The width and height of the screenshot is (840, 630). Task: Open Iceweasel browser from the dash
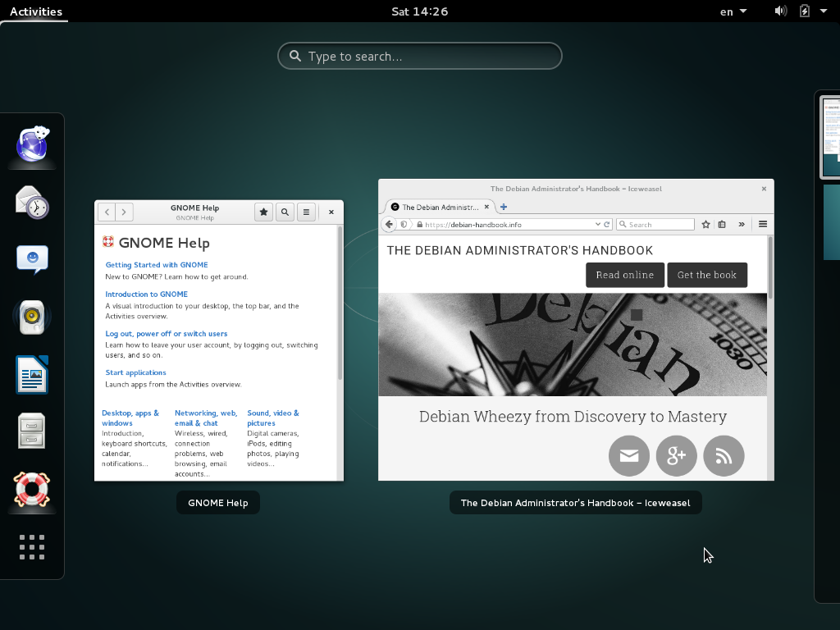pyautogui.click(x=33, y=145)
